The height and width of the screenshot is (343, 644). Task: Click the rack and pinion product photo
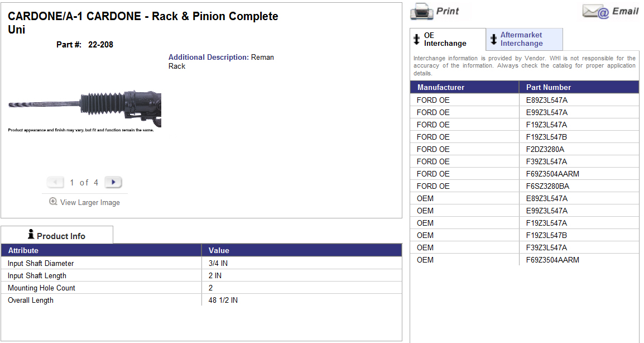coord(85,106)
